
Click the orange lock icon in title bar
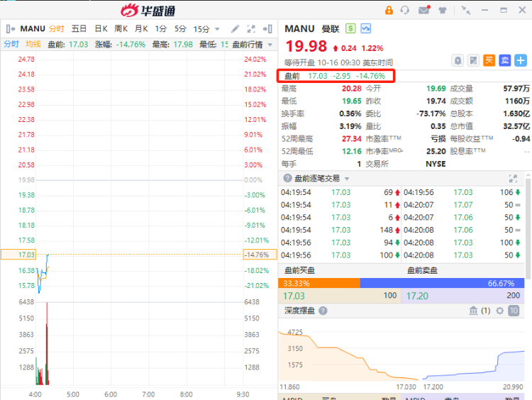pyautogui.click(x=389, y=10)
